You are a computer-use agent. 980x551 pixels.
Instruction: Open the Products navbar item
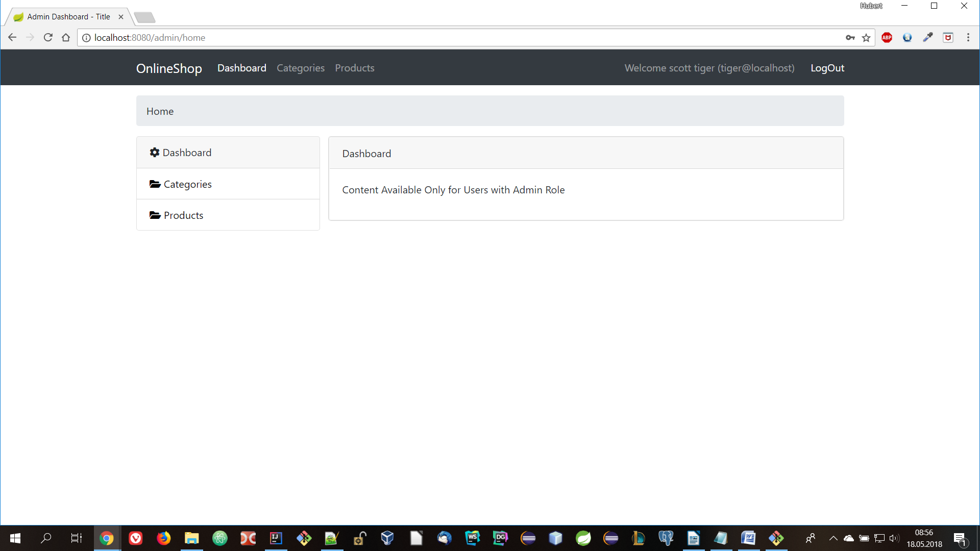pos(354,68)
